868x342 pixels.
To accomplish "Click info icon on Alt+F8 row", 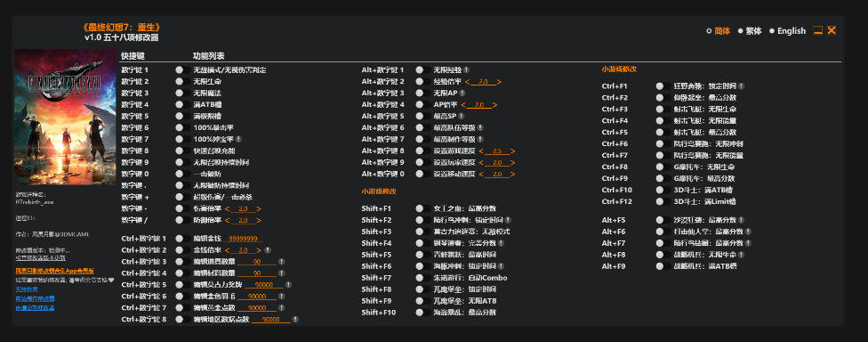I will [x=741, y=255].
